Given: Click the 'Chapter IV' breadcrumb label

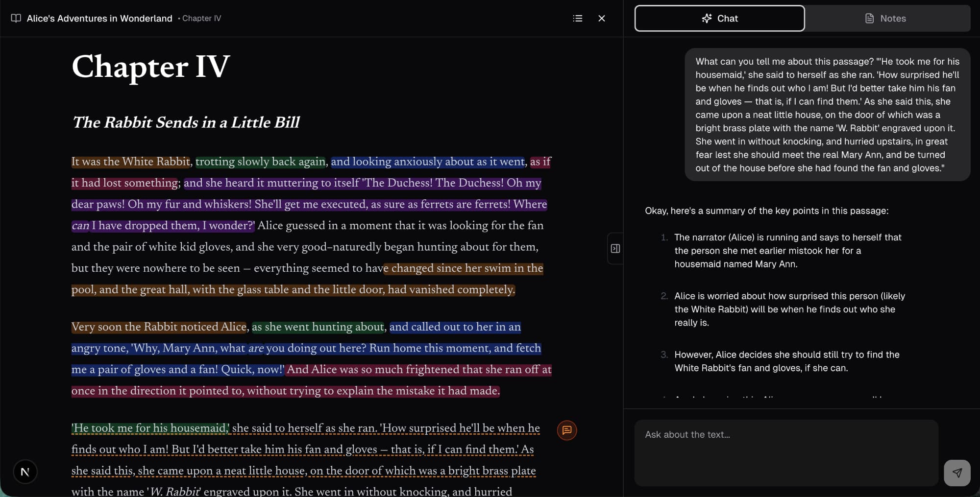Looking at the screenshot, I should tap(201, 18).
